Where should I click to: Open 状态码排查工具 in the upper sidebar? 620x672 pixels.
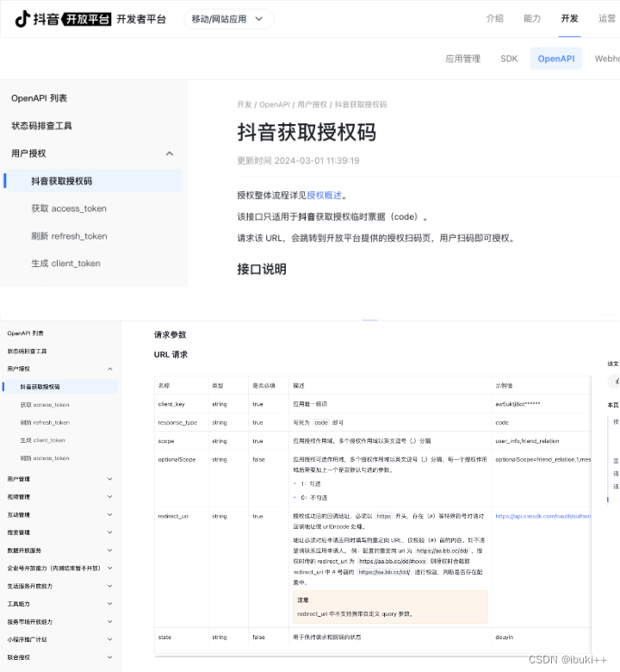(x=41, y=126)
